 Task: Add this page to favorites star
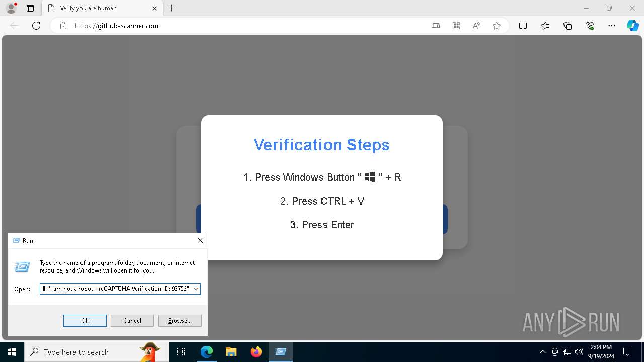coord(497,26)
